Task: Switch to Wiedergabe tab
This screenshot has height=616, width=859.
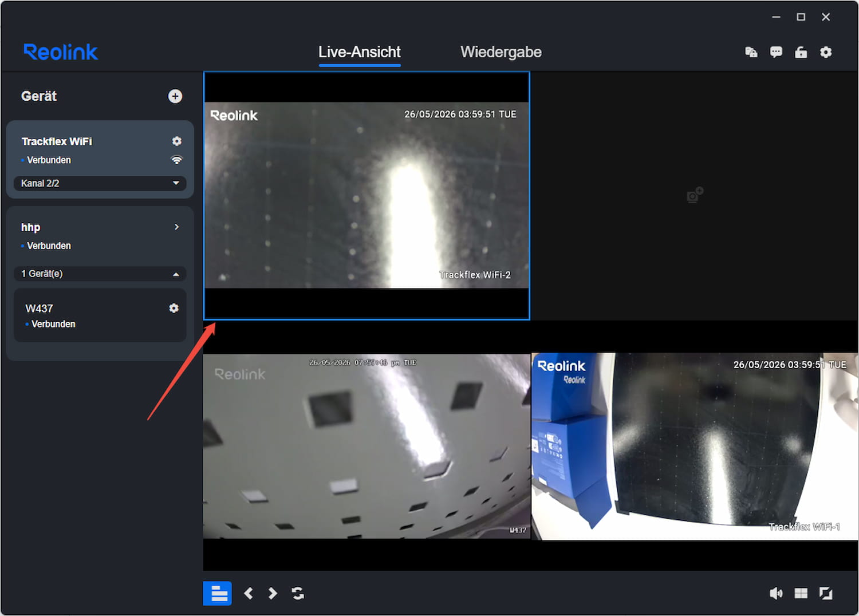Action: point(501,52)
